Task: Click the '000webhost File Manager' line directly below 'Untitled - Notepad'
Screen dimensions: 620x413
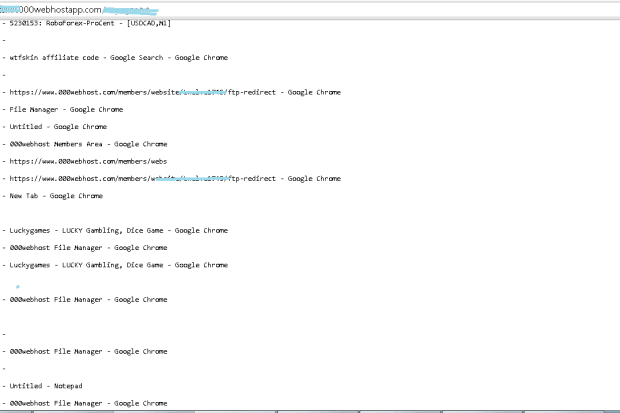Action: [88, 404]
